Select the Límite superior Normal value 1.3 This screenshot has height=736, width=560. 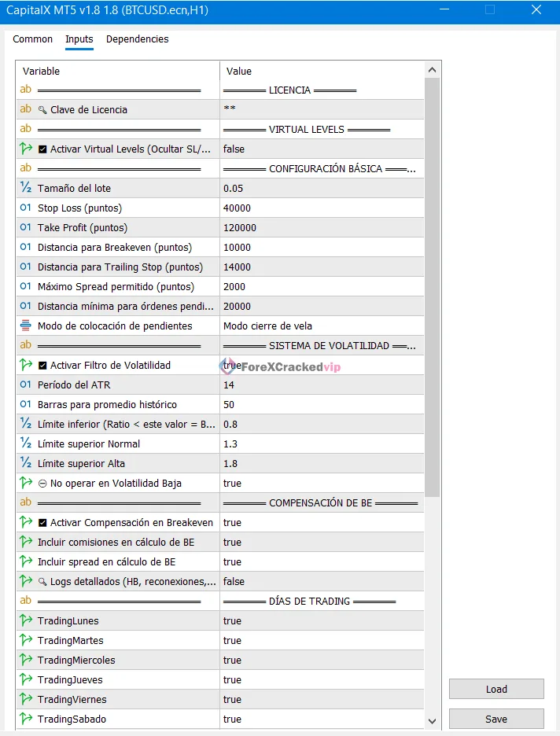(322, 444)
